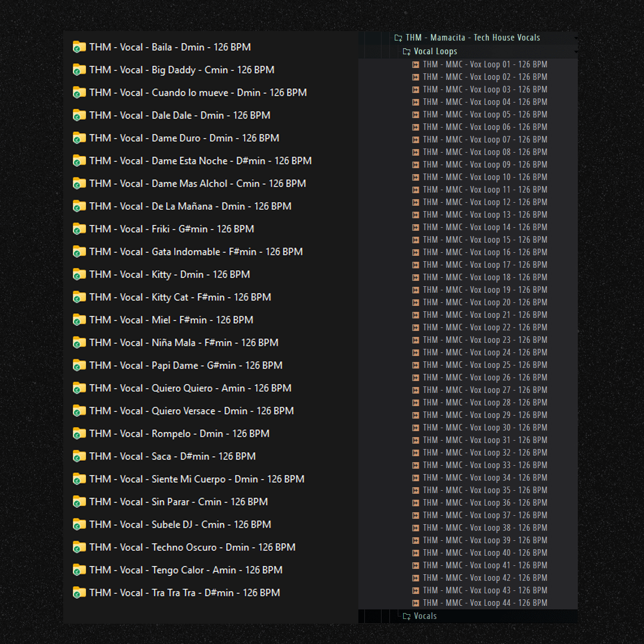Open the Quiero Versace Dmin folder
This screenshot has height=644, width=644.
point(191,411)
